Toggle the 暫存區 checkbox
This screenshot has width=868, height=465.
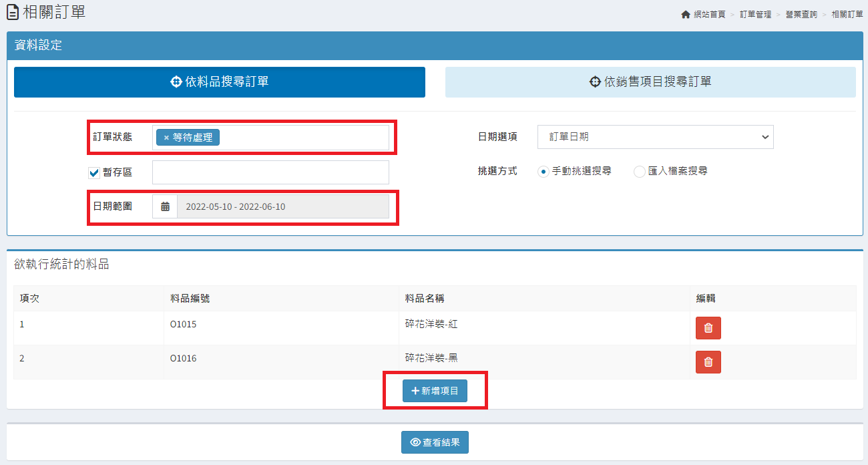94,172
